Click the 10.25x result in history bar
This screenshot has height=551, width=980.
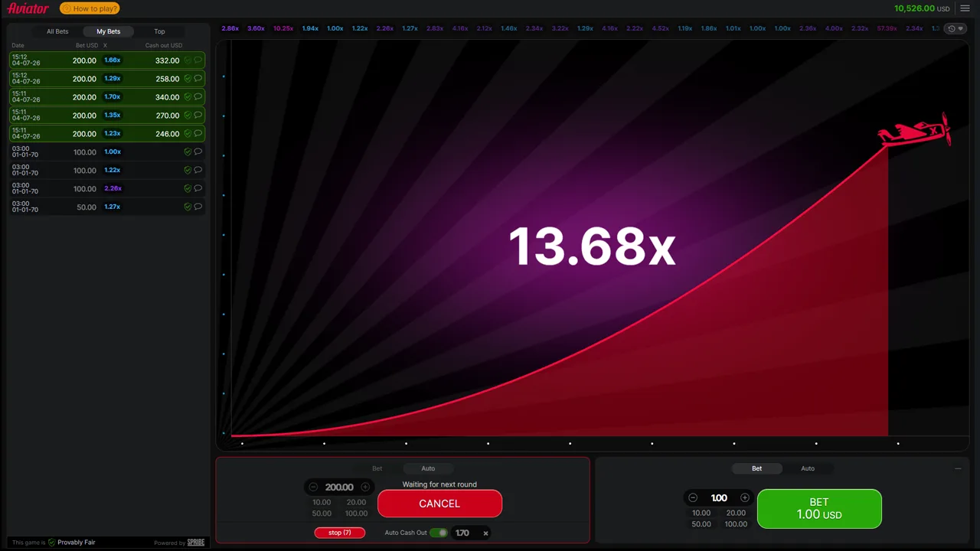coord(283,28)
